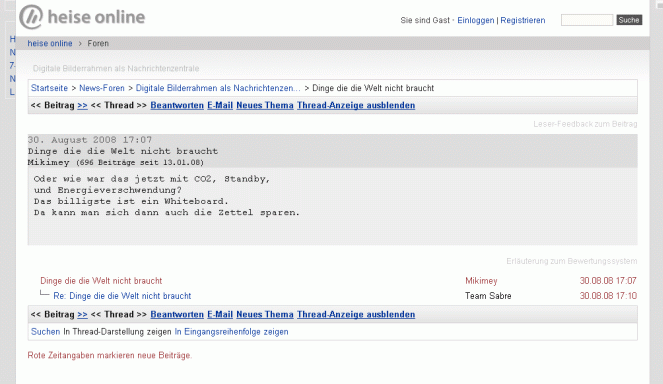Navigate to News-Foren breadcrumb

point(102,88)
